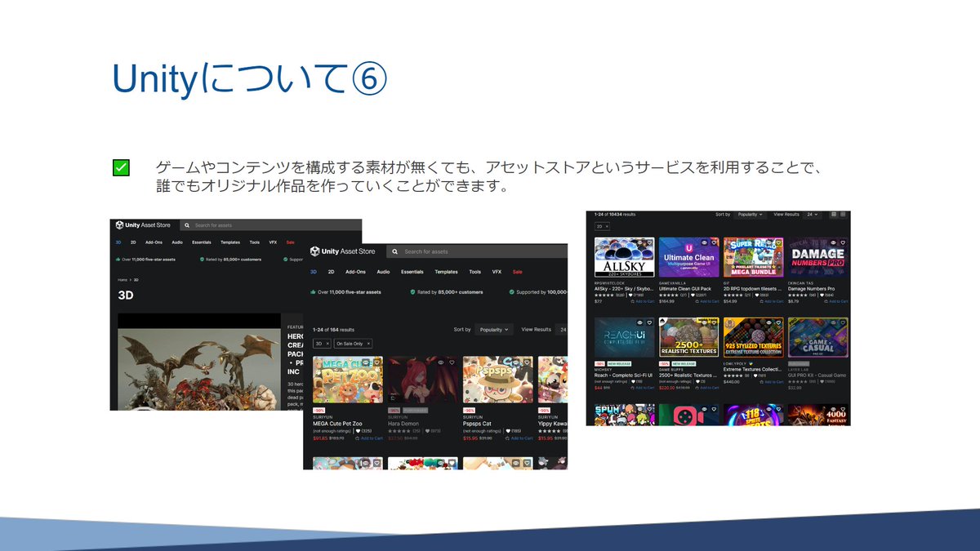Select the 2D tab in the left screenshot
The image size is (980, 551).
tap(133, 242)
